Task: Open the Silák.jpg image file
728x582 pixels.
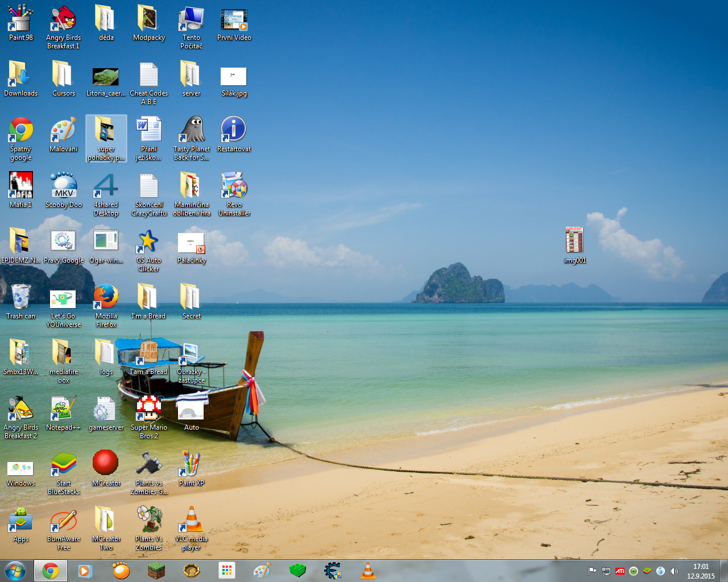Action: tap(234, 77)
